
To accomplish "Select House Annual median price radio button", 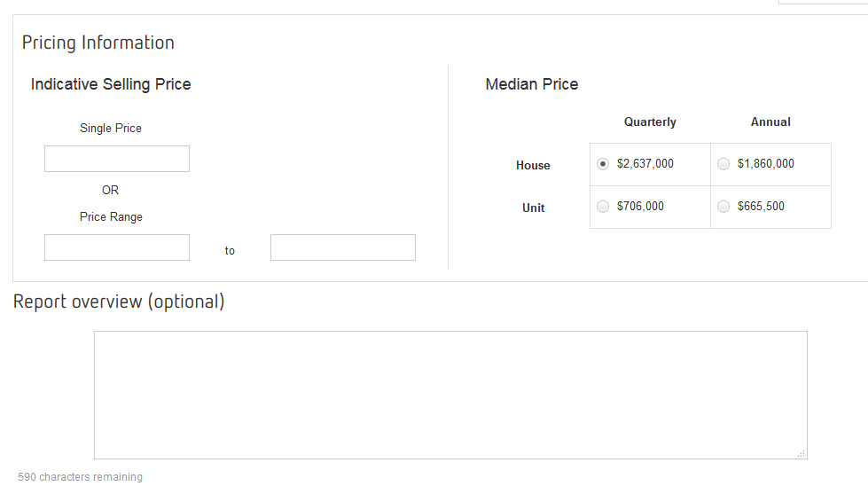I will 723,164.
